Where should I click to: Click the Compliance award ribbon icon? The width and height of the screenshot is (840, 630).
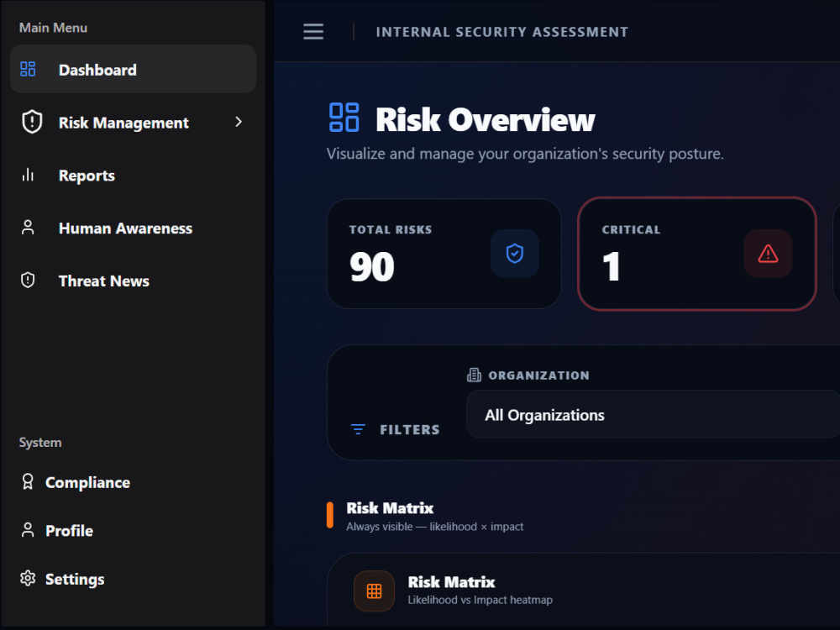tap(28, 481)
